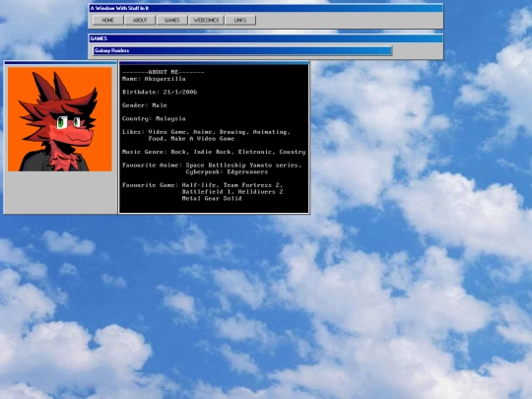This screenshot has height=399, width=532.
Task: Click the 'Music Genre: Rock' line
Action: point(214,152)
